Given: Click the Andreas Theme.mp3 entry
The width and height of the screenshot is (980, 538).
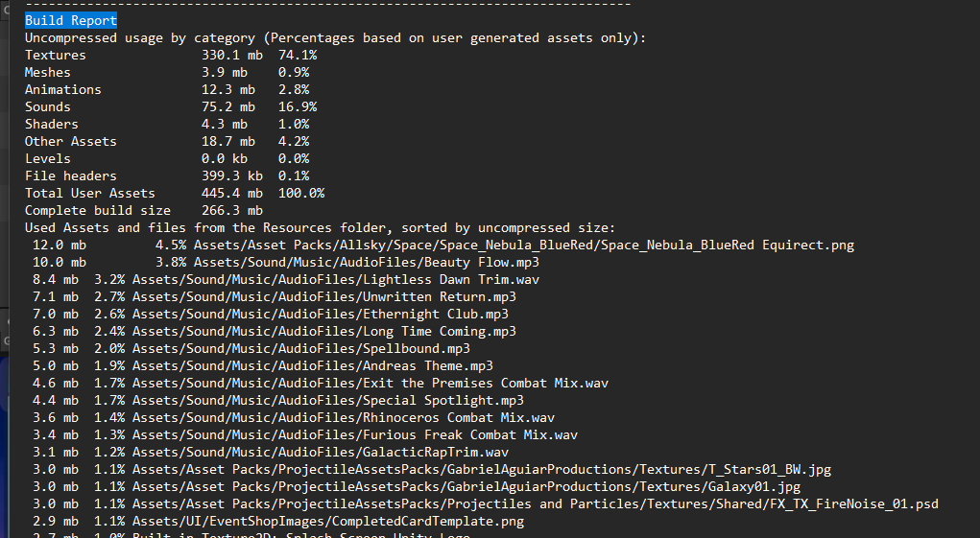Looking at the screenshot, I should point(313,365).
